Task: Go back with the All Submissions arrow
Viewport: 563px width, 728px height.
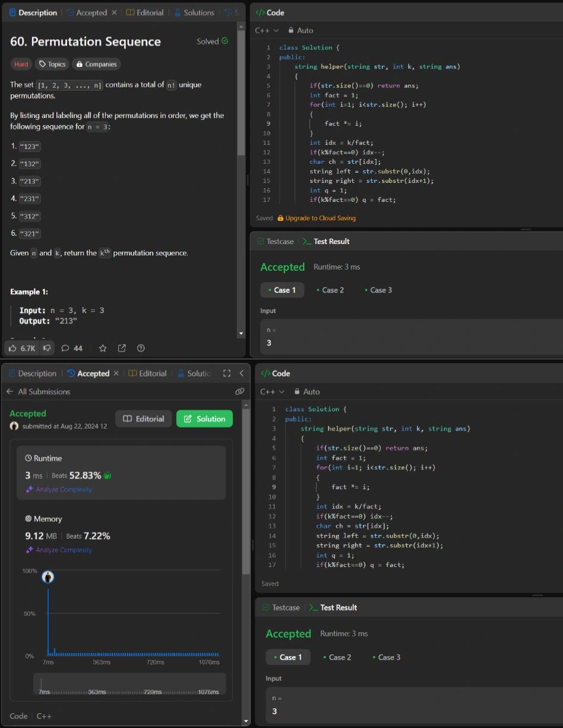Action: point(10,391)
